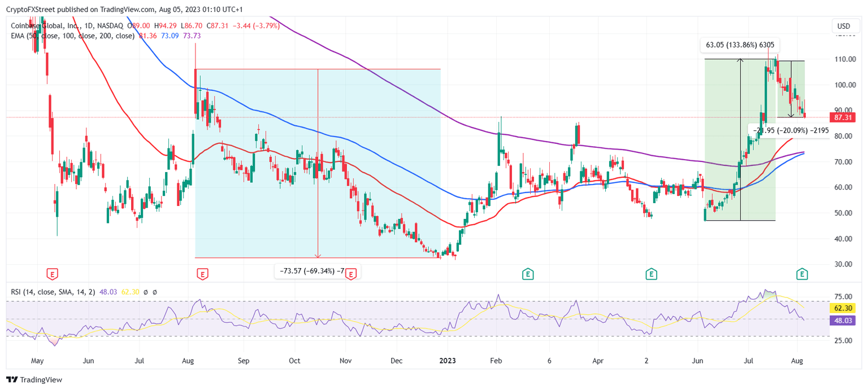The height and width of the screenshot is (390, 868).
Task: Select the yellow 62.30 RSI value label
Action: (843, 308)
